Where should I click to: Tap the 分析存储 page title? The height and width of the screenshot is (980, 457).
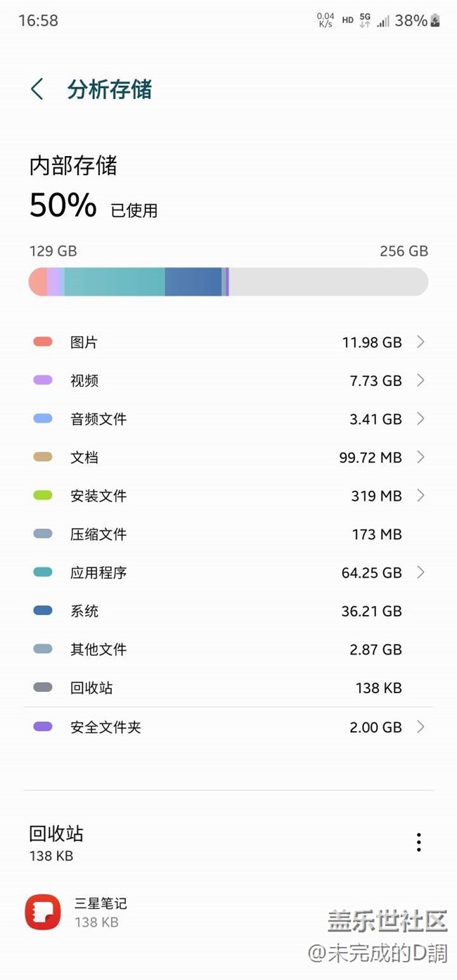click(x=110, y=90)
